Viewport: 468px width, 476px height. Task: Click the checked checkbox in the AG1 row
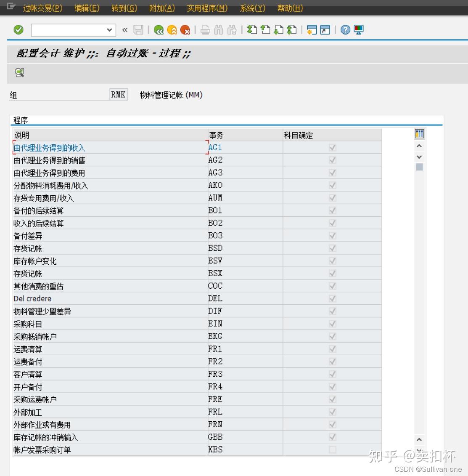332,147
